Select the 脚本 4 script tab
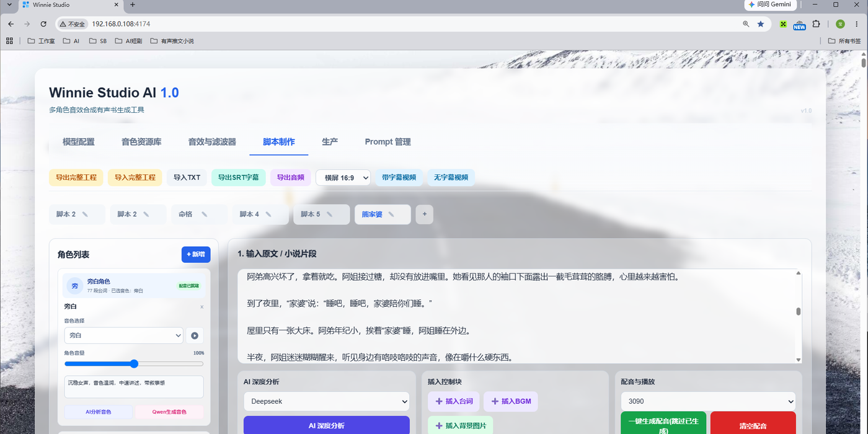868x434 pixels. click(x=260, y=215)
